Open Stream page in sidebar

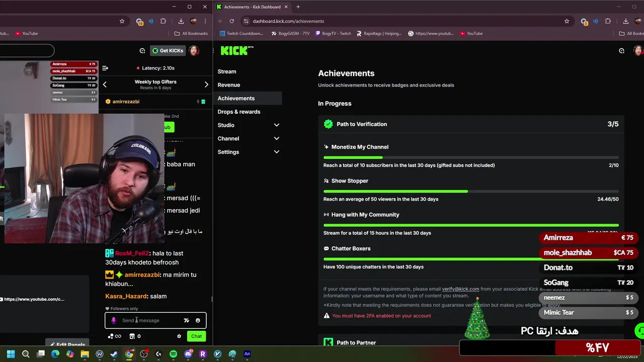click(227, 71)
